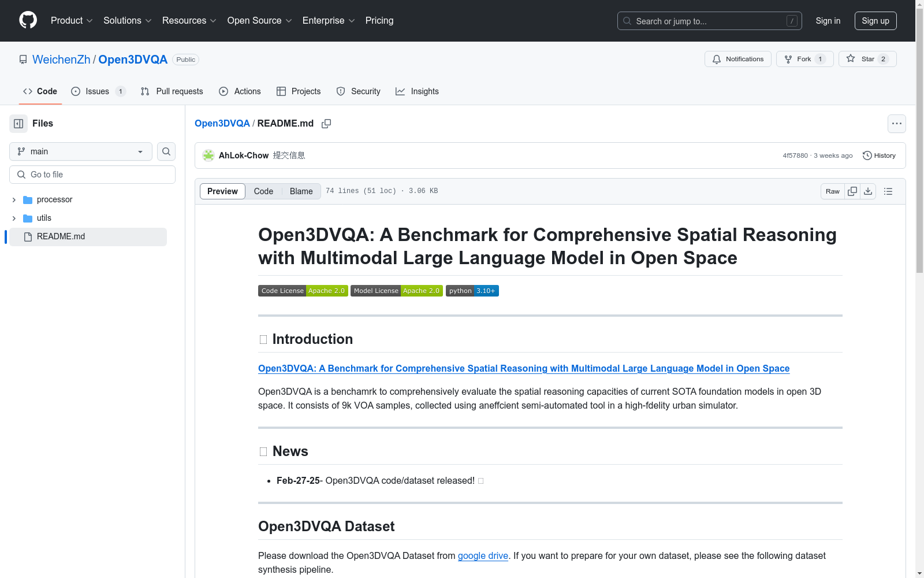The image size is (924, 578).
Task: Open the document outline icon
Action: (x=888, y=191)
